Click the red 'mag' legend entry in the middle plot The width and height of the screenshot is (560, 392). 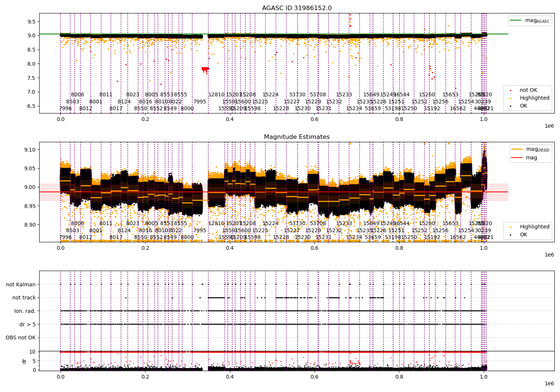coord(525,158)
